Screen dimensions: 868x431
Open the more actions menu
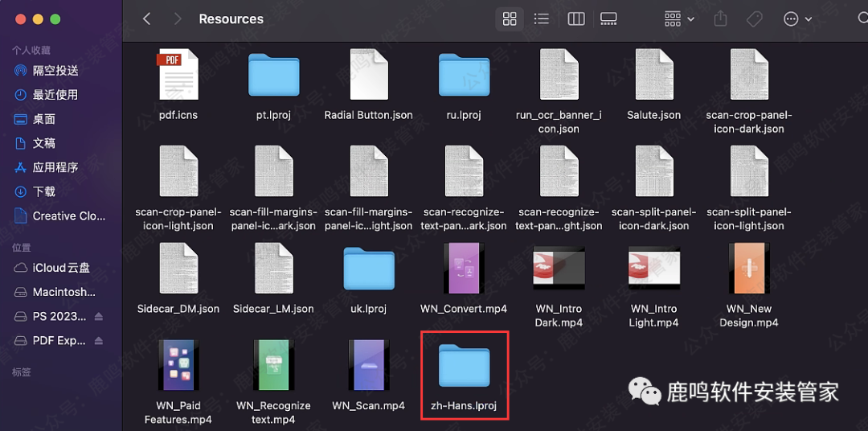click(x=797, y=19)
